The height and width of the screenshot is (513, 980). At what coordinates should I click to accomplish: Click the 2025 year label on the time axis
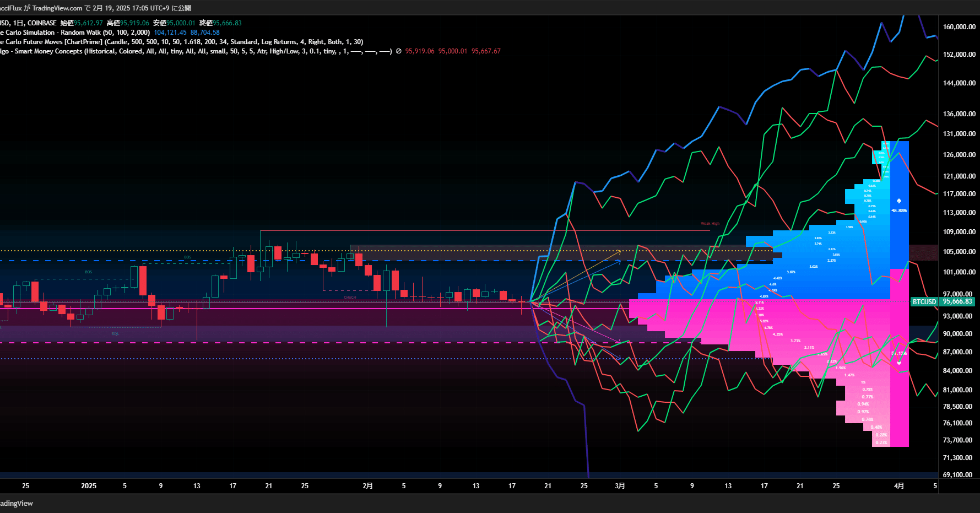(x=89, y=486)
